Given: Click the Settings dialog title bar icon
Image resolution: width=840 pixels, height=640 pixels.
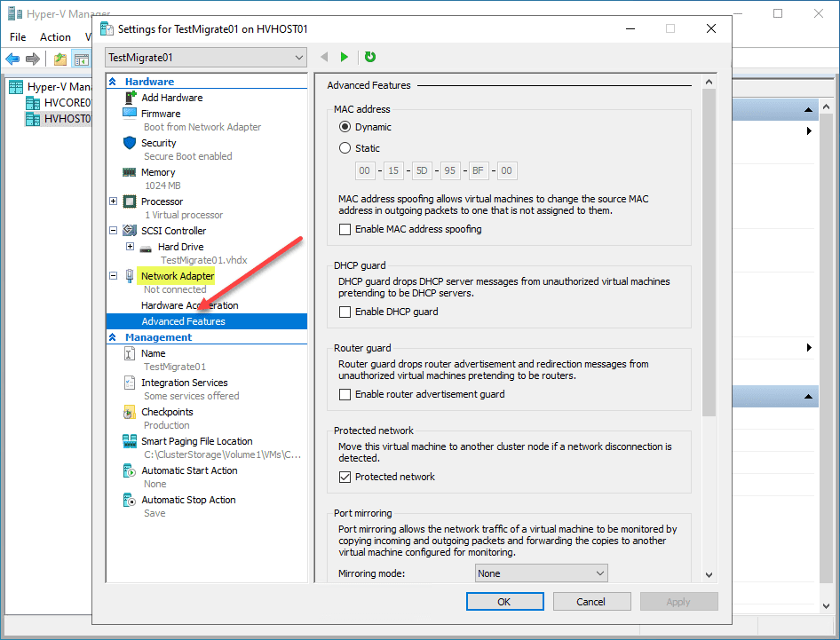Looking at the screenshot, I should tap(107, 29).
